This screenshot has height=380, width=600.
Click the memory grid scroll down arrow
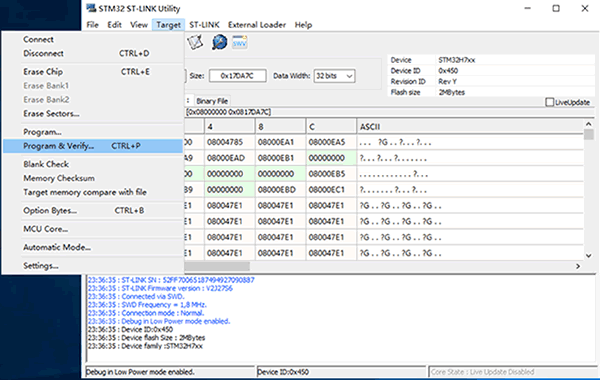tap(589, 256)
